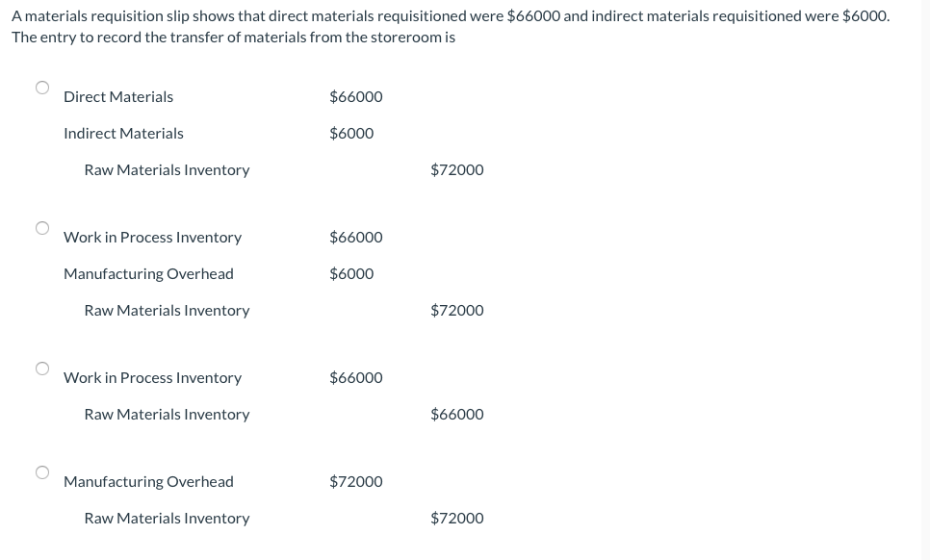The height and width of the screenshot is (560, 930).
Task: Click the $6000 amount in first option
Action: 350,133
